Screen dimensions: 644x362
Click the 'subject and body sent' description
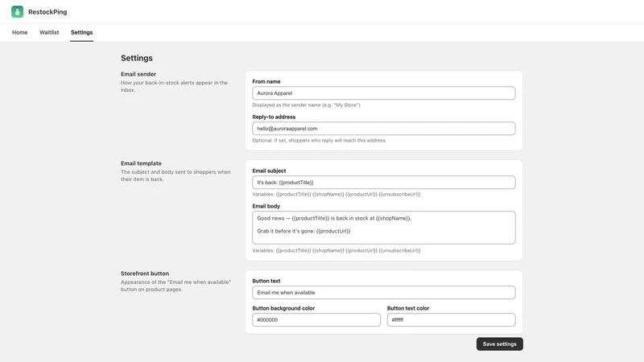[x=175, y=175]
